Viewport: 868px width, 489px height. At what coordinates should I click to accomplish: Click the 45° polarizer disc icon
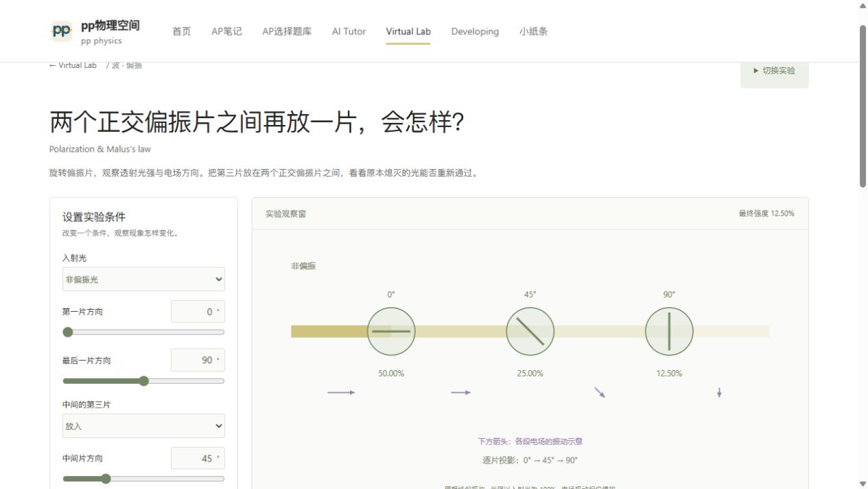(x=530, y=332)
